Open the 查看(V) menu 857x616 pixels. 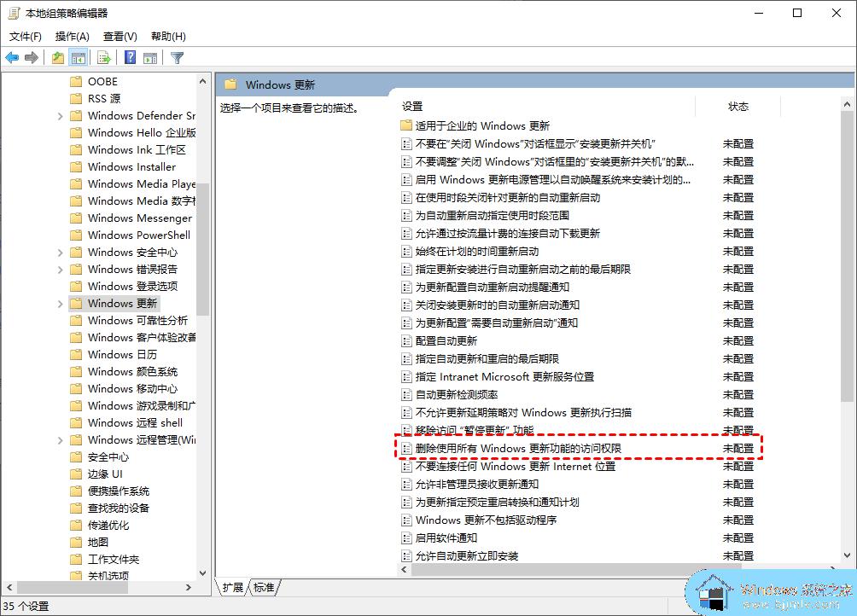pos(120,36)
